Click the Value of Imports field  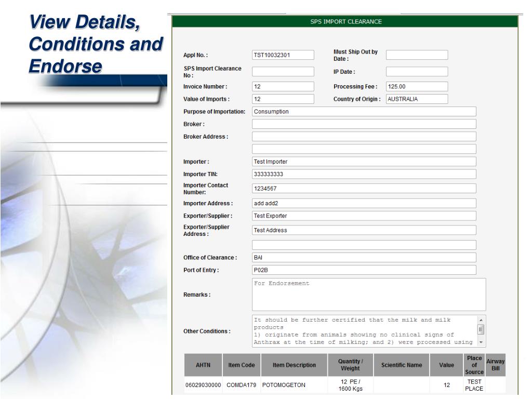[x=283, y=99]
